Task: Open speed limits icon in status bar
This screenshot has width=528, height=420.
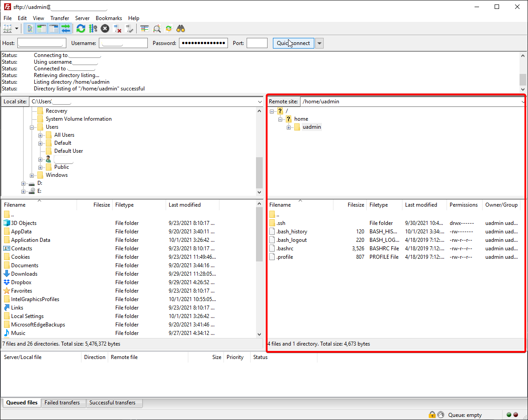Action: pos(441,415)
